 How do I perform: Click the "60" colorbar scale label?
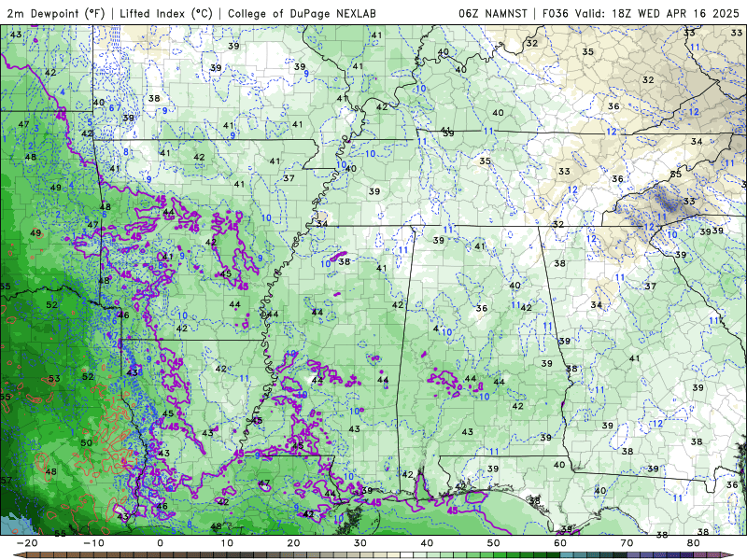[560, 543]
